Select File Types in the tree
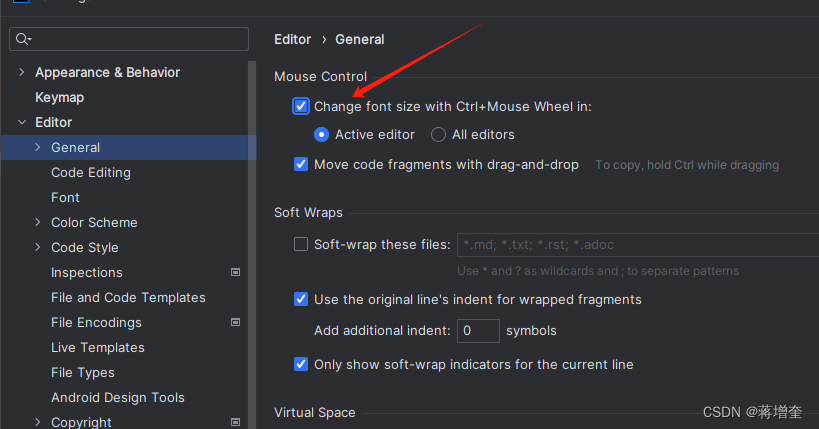819x429 pixels. pos(83,373)
